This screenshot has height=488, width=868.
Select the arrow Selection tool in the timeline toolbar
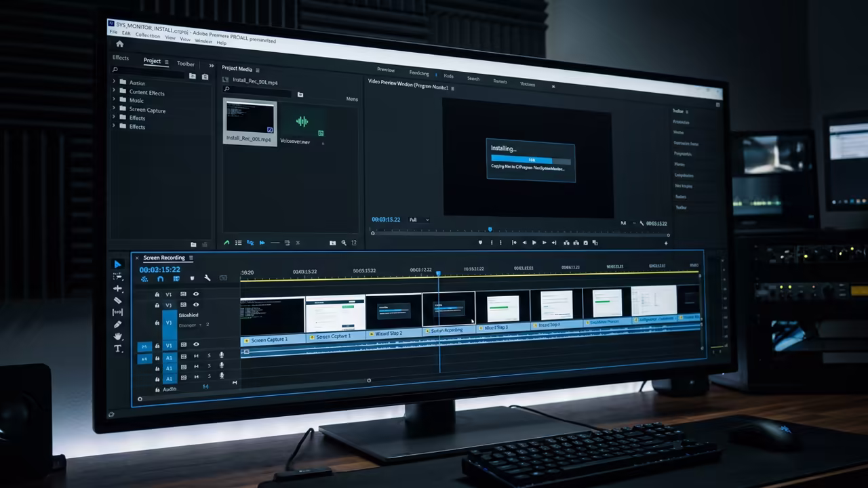click(x=117, y=264)
